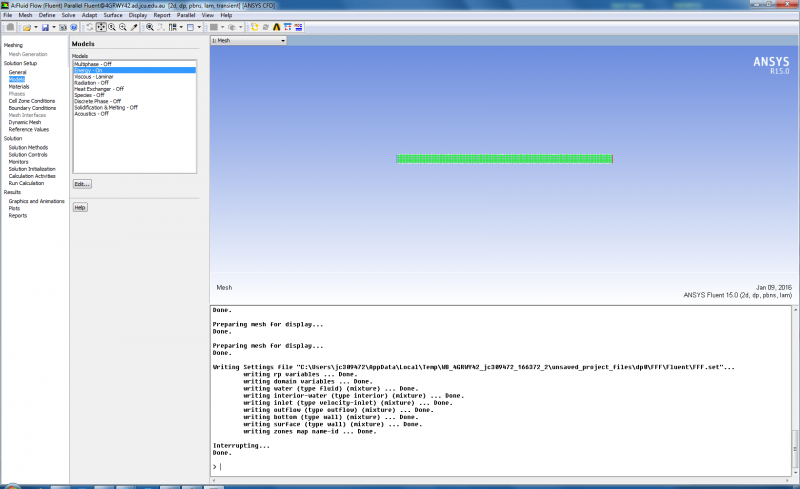
Task: Select 'Radiation - Off' in Models list
Action: [135, 83]
